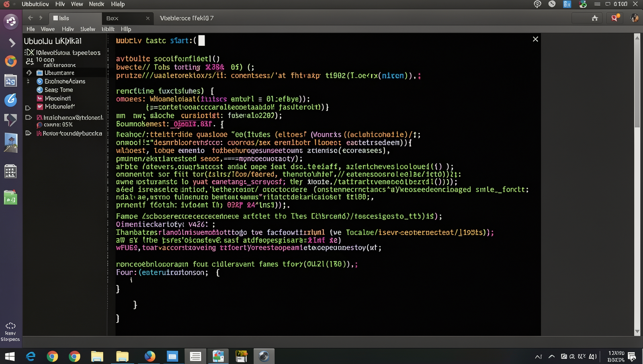The width and height of the screenshot is (643, 364).
Task: Open the archive manager taskbar icon
Action: (242, 356)
